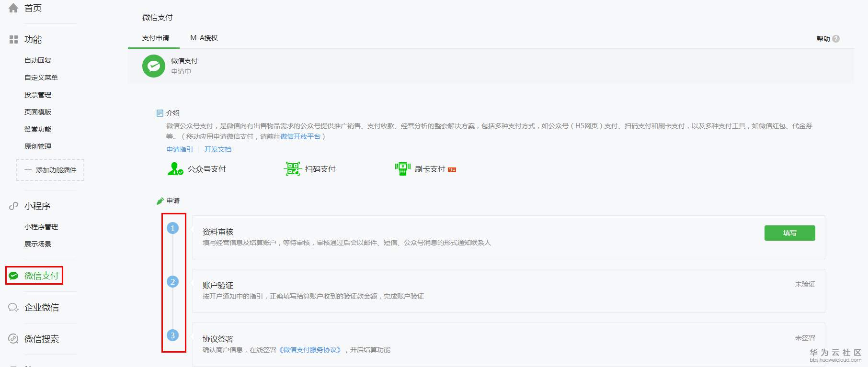Viewport: 868px width, 367px height.
Task: Open 自定义菜单 in the sidebar
Action: (x=41, y=78)
